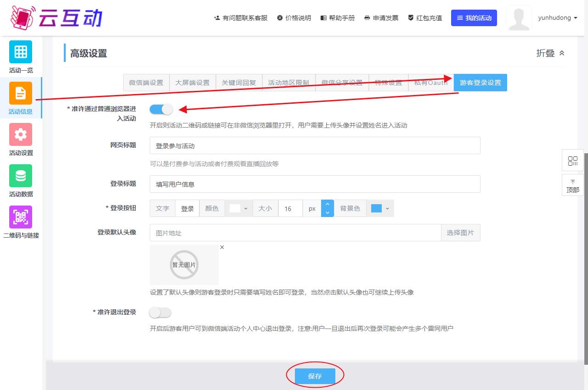Jump back using the 顶部 icon

[572, 185]
